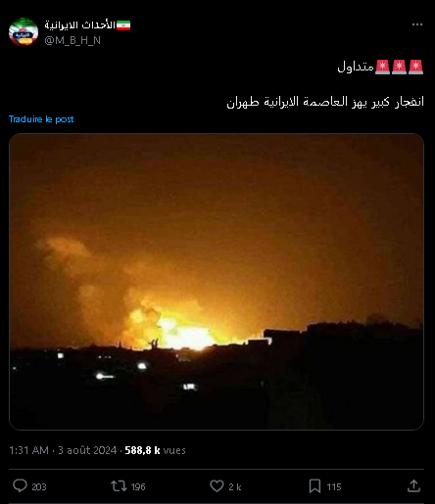Open the 588,8 k vues count

point(155,450)
